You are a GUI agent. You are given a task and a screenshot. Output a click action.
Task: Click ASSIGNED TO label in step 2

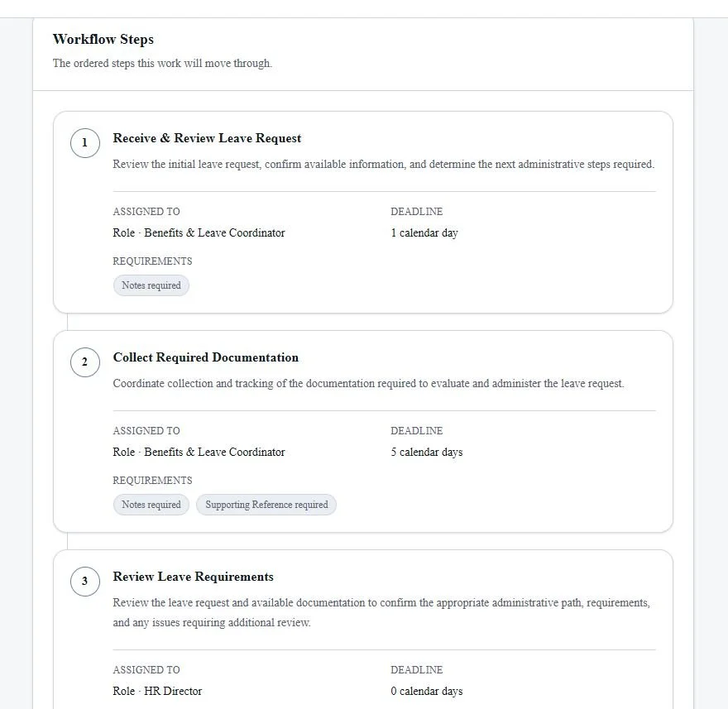pos(146,431)
